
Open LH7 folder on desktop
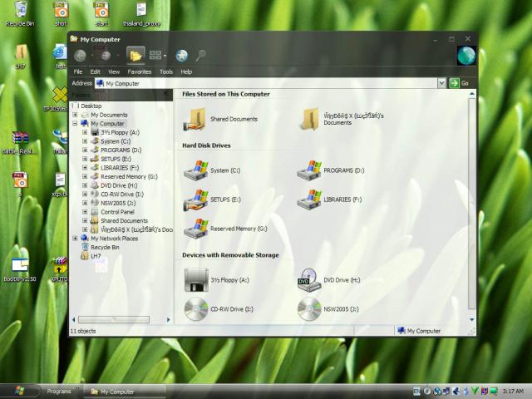click(21, 57)
